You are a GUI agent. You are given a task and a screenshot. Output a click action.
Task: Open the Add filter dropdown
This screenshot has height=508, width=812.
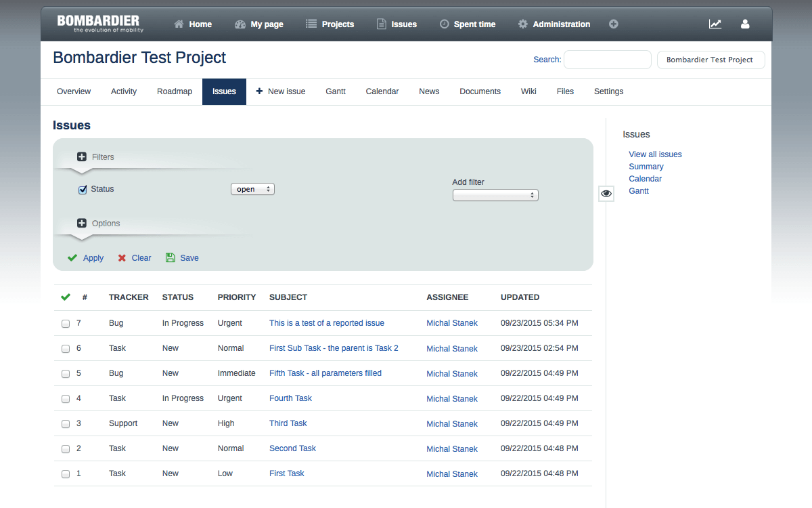click(x=495, y=195)
